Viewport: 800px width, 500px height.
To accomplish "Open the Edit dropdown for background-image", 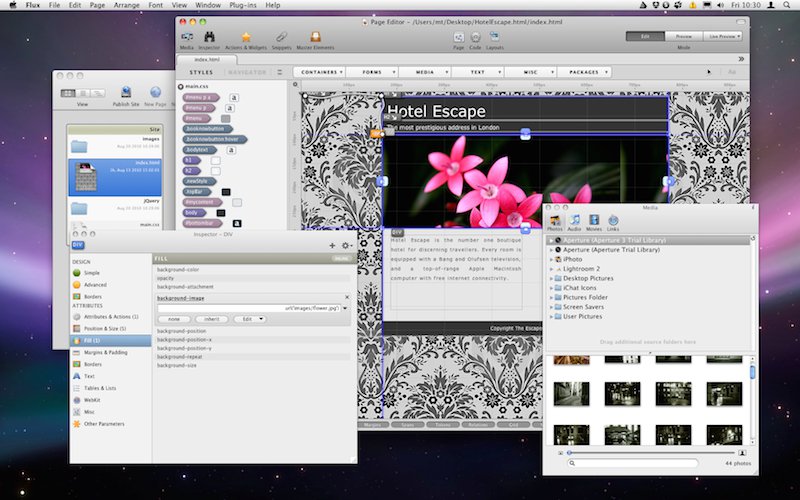I will click(x=249, y=319).
